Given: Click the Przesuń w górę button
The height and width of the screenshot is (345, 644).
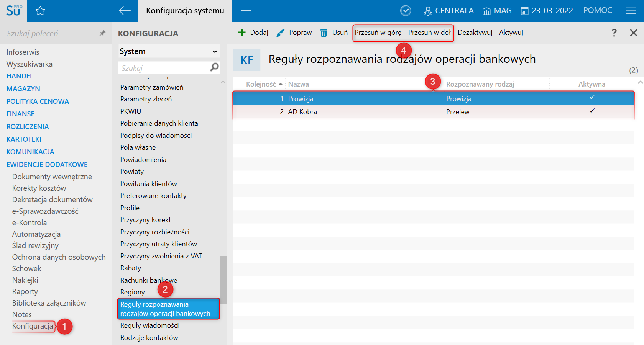Looking at the screenshot, I should 378,33.
